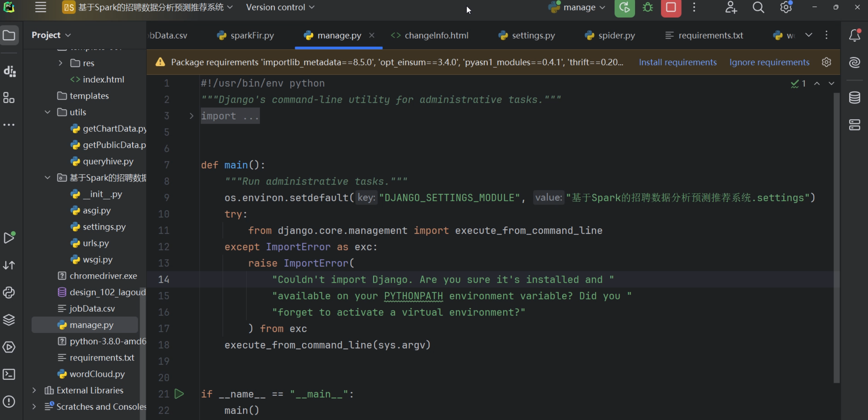Show hidden editor tabs chevron

point(809,35)
